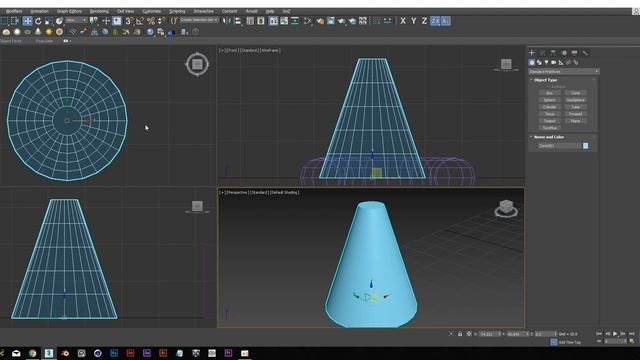Open the Arnold menu
The width and height of the screenshot is (640, 360).
(251, 11)
